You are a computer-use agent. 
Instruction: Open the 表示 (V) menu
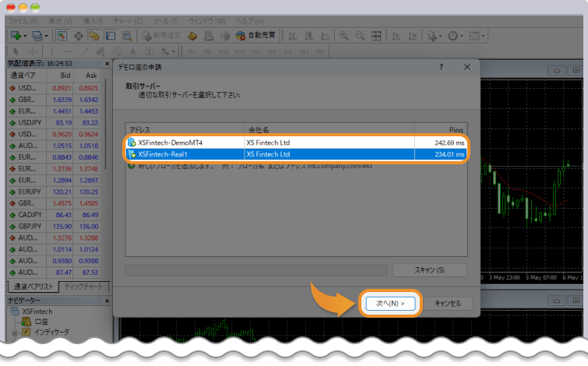(x=60, y=21)
